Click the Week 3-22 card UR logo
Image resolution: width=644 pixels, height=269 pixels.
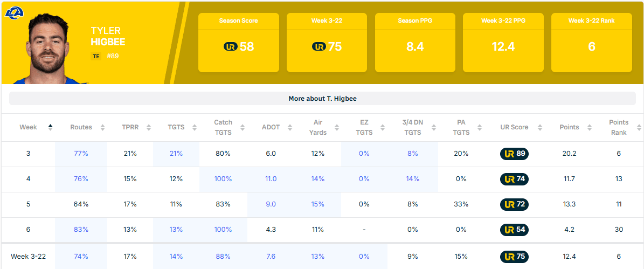[318, 47]
